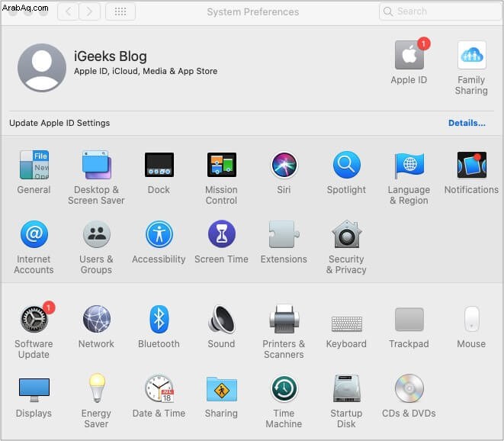The image size is (504, 441).
Task: Open Startup Disk preferences
Action: pyautogui.click(x=346, y=388)
